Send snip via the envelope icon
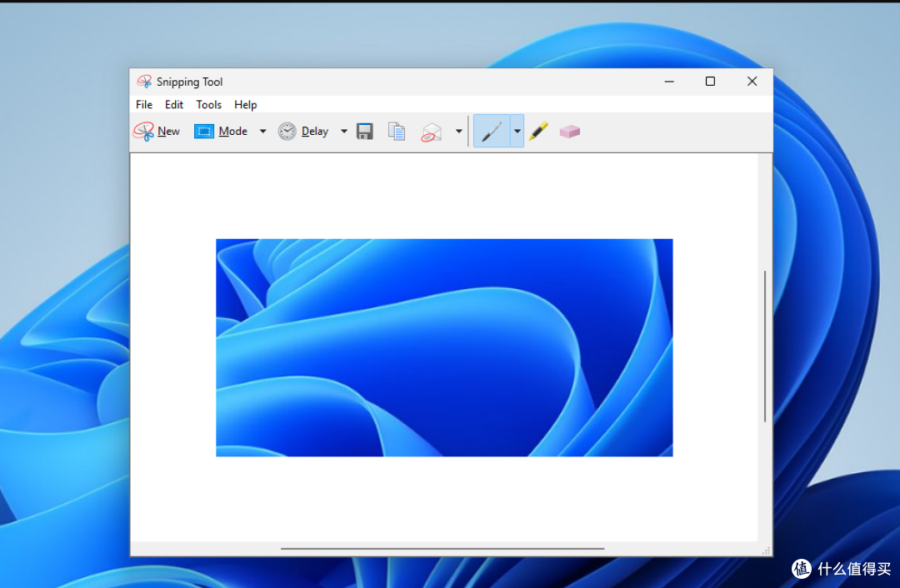 [x=432, y=132]
